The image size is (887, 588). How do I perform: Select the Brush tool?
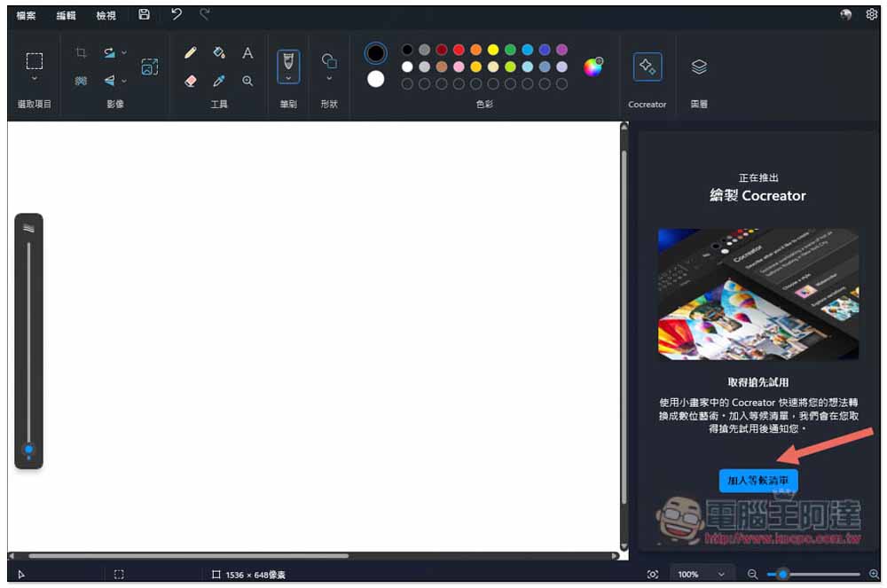point(288,60)
